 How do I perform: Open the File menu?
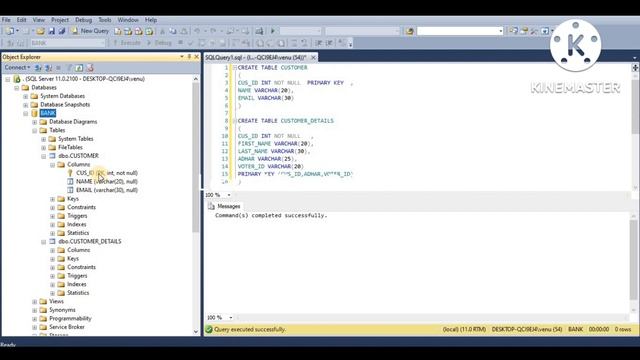click(6, 20)
